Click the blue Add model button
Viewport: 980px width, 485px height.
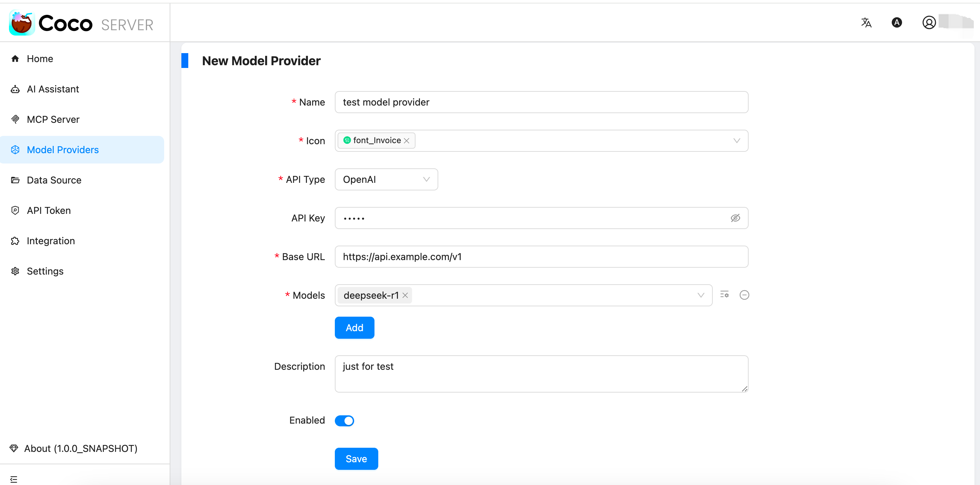click(354, 328)
